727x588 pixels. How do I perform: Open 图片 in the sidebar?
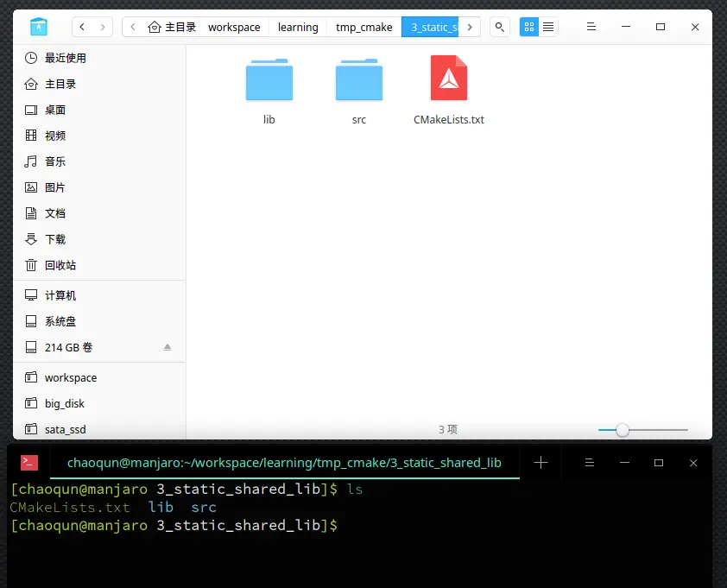(x=99, y=187)
